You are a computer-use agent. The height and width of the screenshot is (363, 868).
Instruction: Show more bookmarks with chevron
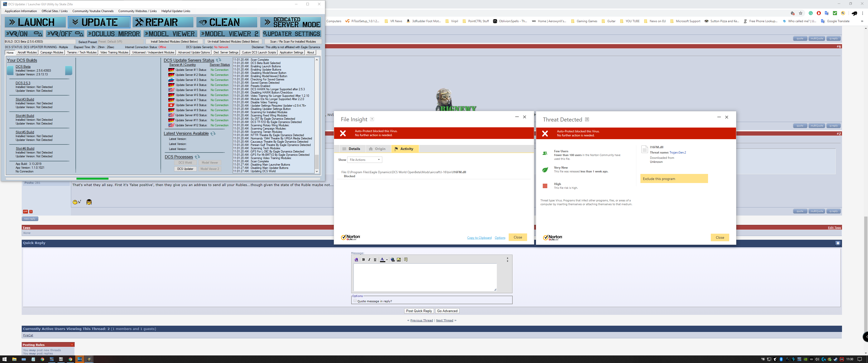[x=862, y=21]
